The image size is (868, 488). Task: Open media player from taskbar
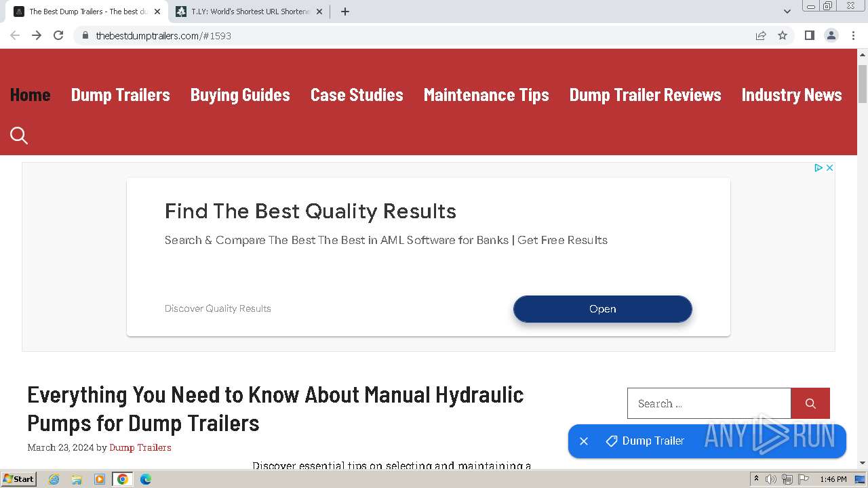[100, 479]
